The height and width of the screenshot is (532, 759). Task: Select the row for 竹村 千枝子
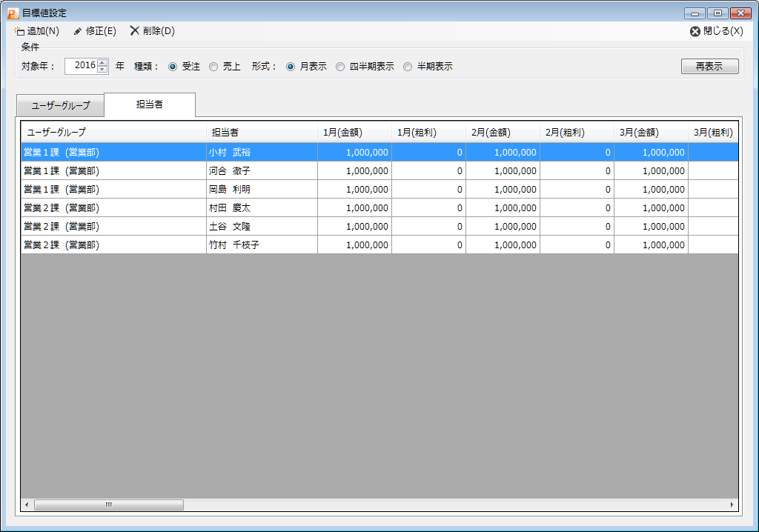[379, 245]
